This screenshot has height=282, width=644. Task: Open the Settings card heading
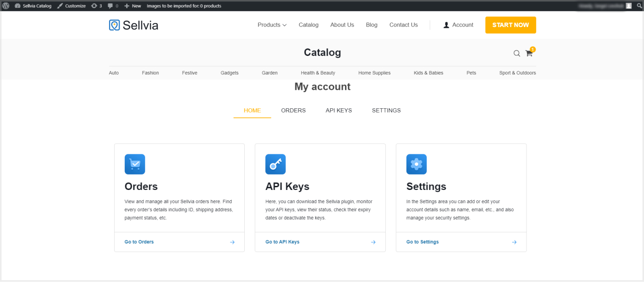(x=426, y=186)
